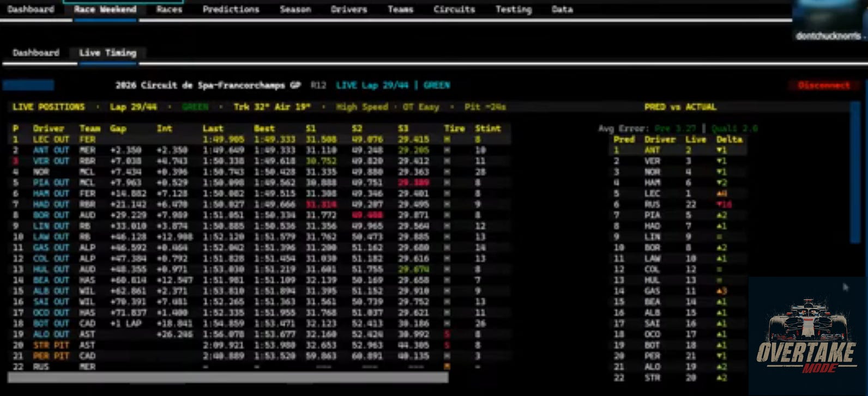Viewport: 868px width, 396px height.
Task: Click the Team column header
Action: coord(90,129)
